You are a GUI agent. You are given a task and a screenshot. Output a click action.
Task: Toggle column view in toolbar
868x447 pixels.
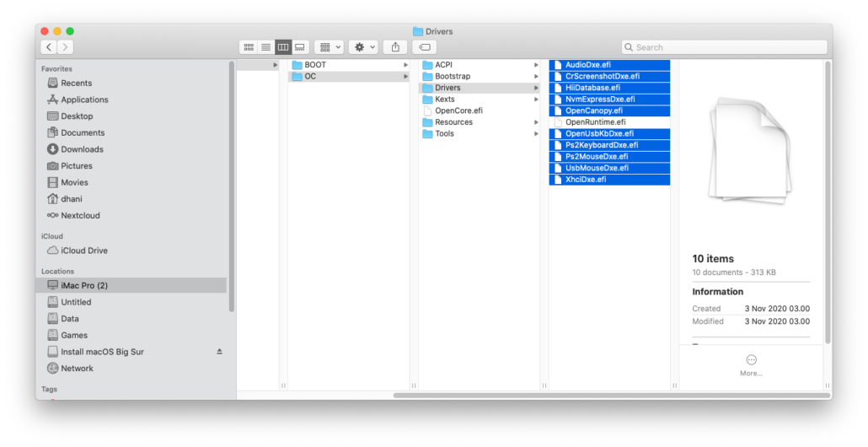(283, 47)
